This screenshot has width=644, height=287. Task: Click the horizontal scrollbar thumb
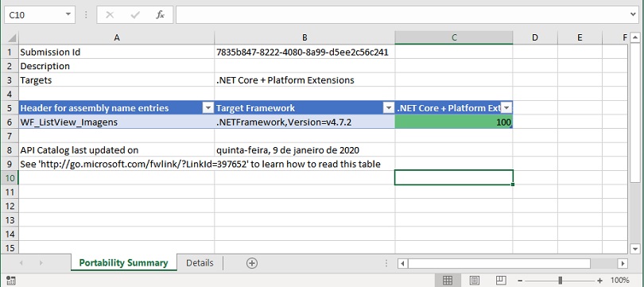click(499, 263)
